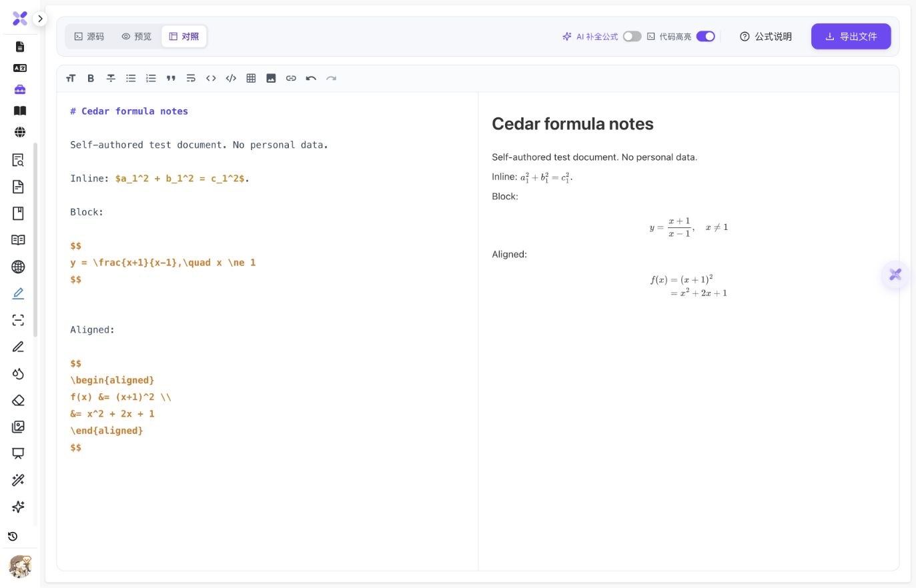Insert a block quote
Screen dimensions: 916x588
(171, 79)
